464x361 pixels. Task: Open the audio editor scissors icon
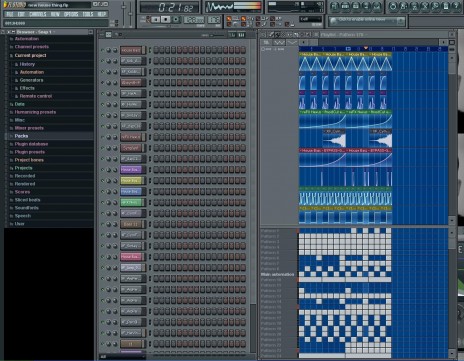click(x=425, y=6)
